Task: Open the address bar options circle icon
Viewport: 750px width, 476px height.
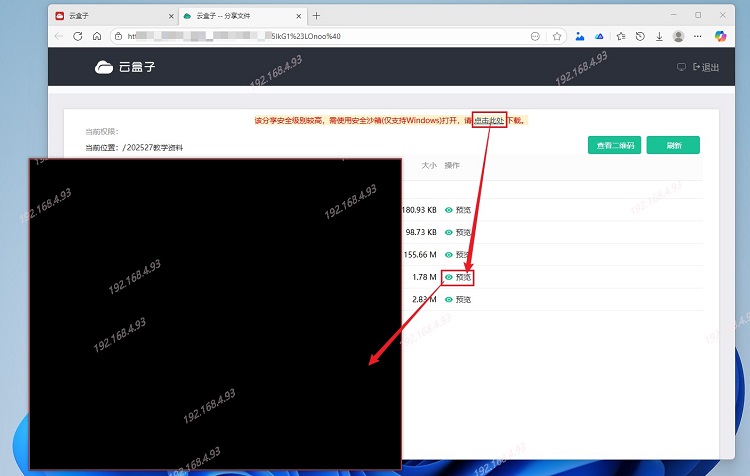Action: pyautogui.click(x=535, y=36)
